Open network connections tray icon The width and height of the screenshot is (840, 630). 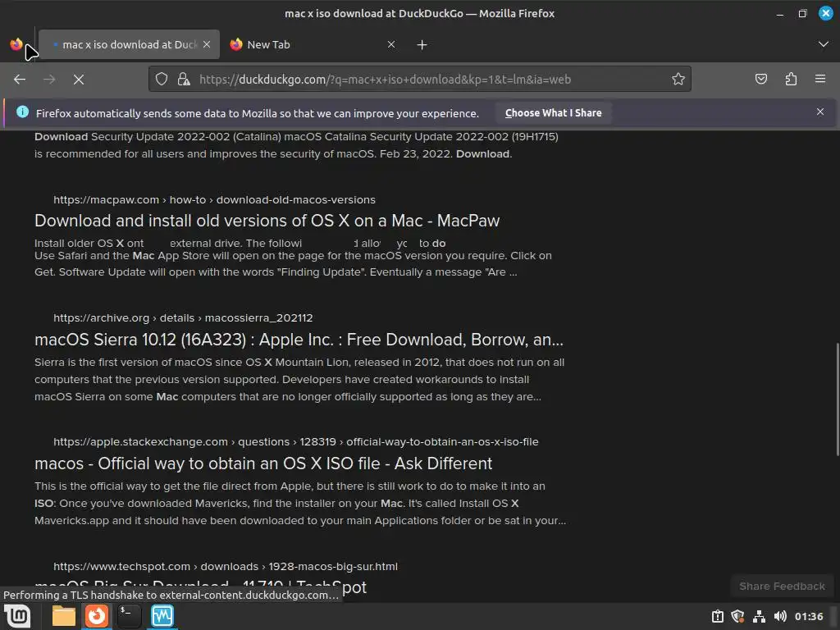tap(759, 617)
